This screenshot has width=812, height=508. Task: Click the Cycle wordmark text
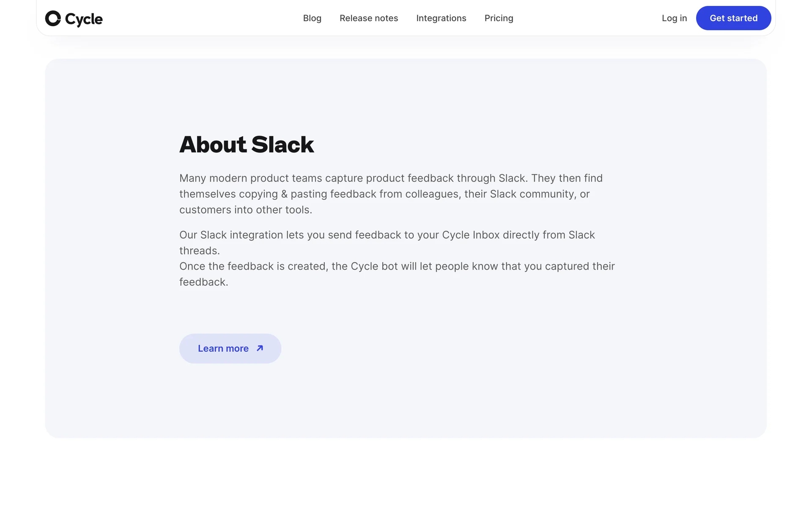tap(84, 19)
